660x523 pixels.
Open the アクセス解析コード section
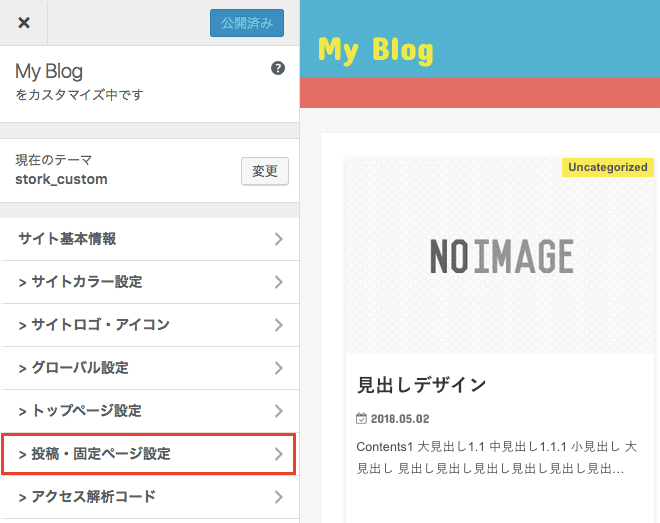click(x=150, y=497)
